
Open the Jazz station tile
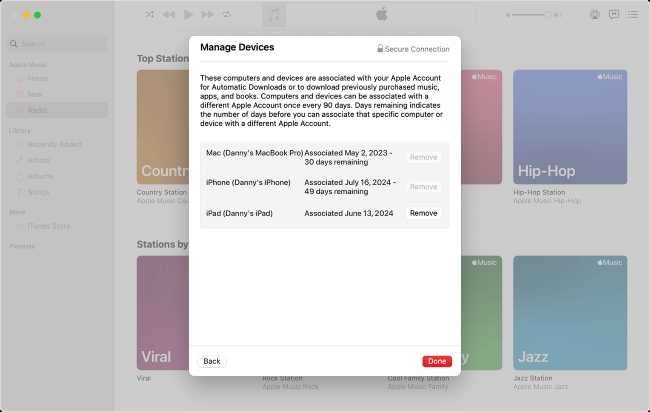click(x=570, y=313)
